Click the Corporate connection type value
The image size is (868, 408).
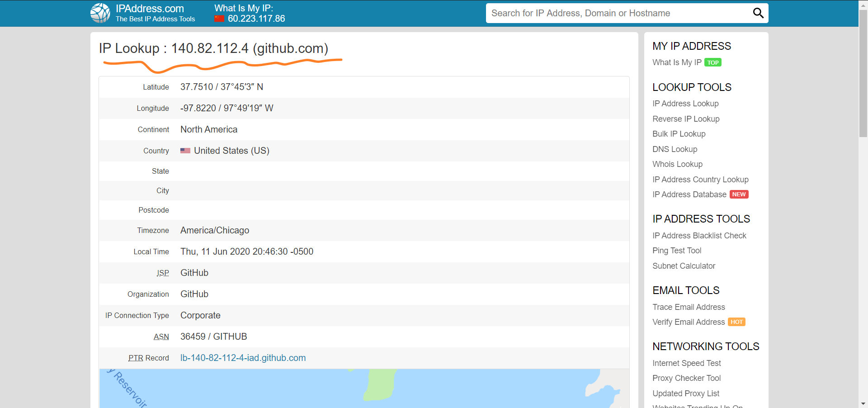coord(200,315)
